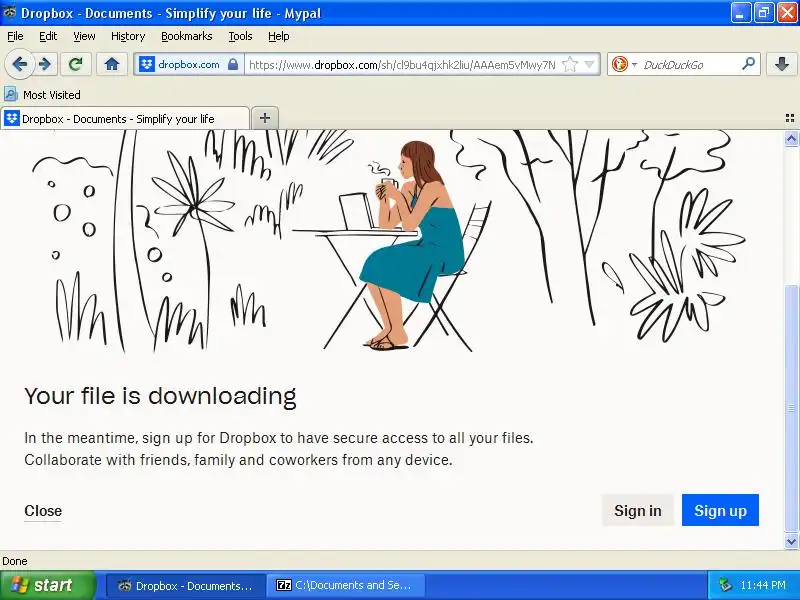Click the padlock security icon
Viewport: 800px width, 600px height.
[x=233, y=64]
